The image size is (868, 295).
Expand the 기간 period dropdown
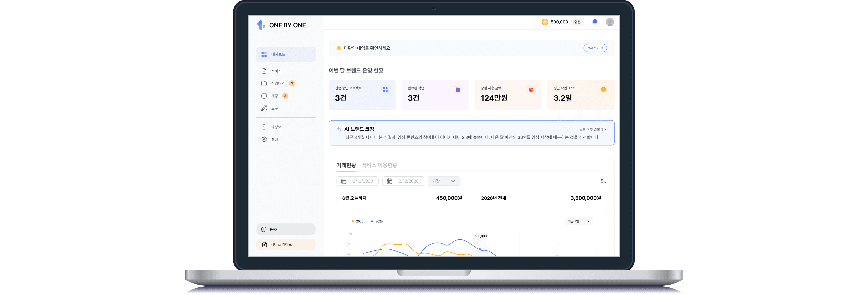point(444,181)
